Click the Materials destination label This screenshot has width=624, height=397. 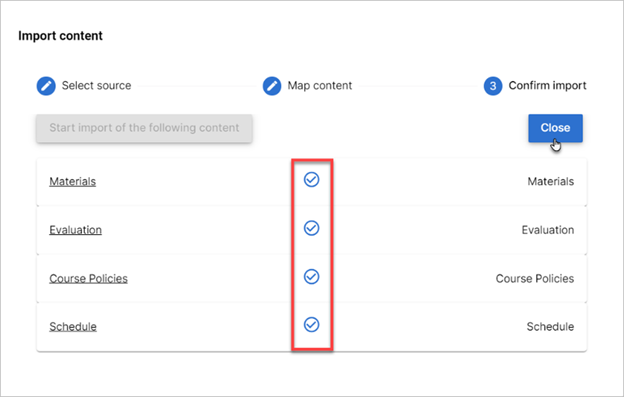pyautogui.click(x=551, y=181)
